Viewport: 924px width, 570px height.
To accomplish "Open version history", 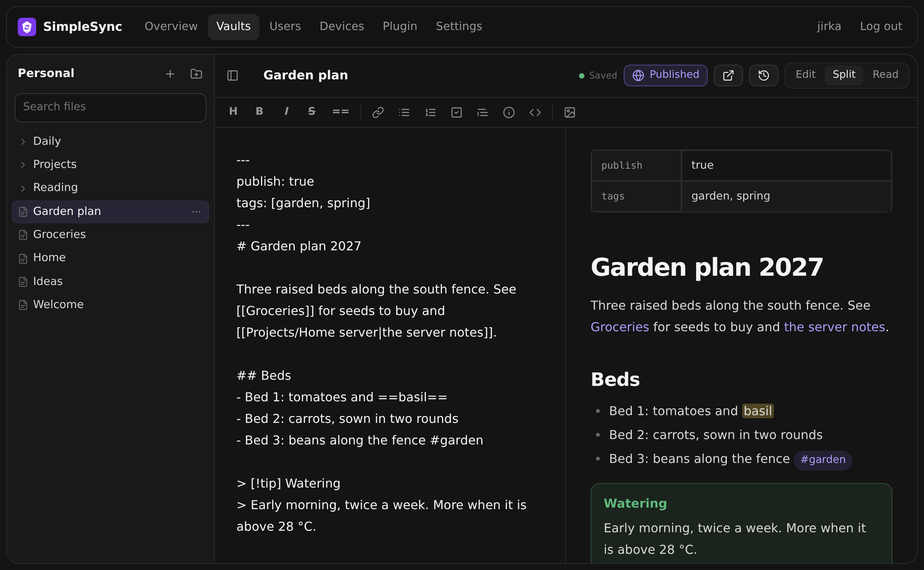I will (764, 75).
